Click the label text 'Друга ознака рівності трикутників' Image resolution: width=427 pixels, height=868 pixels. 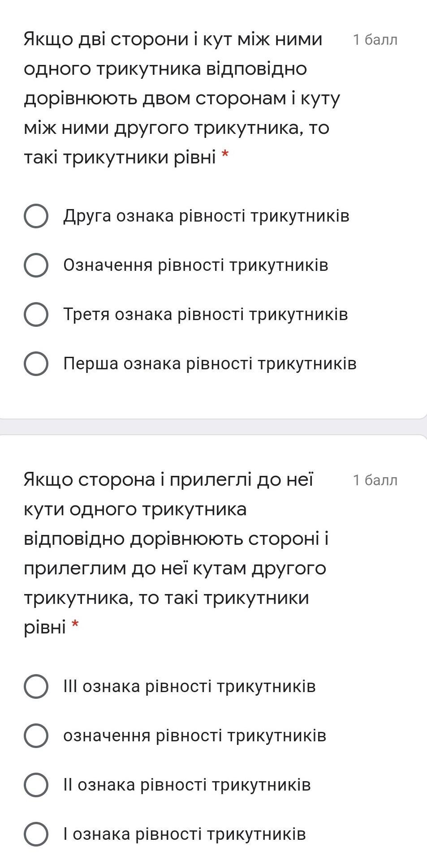coord(206,216)
